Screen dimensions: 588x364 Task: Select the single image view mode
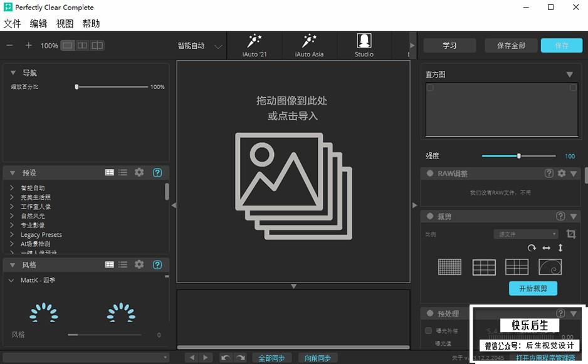click(x=68, y=45)
